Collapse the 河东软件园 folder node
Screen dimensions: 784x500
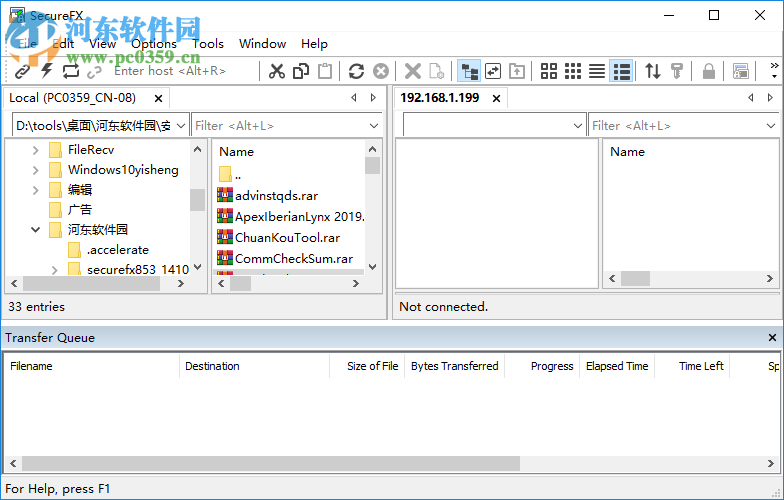(x=36, y=230)
